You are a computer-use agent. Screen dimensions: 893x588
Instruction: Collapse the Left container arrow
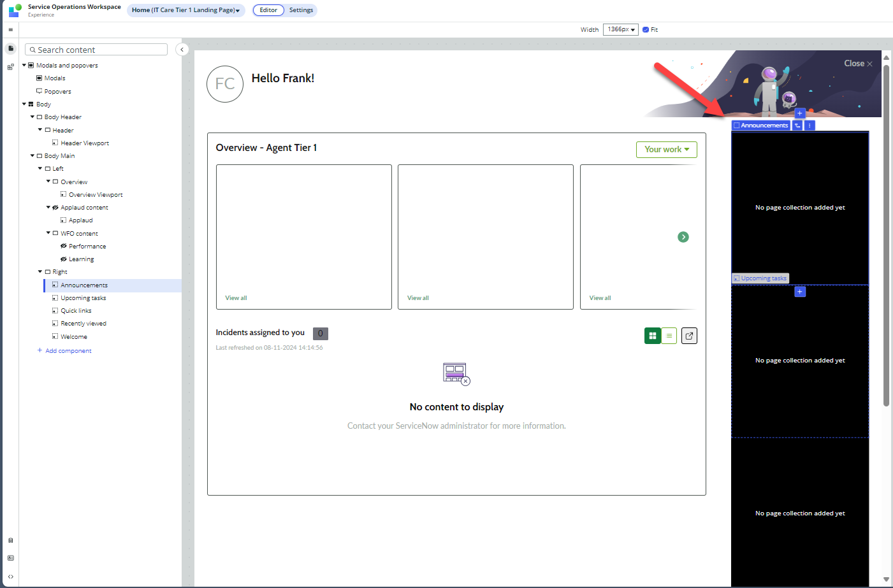pos(40,168)
